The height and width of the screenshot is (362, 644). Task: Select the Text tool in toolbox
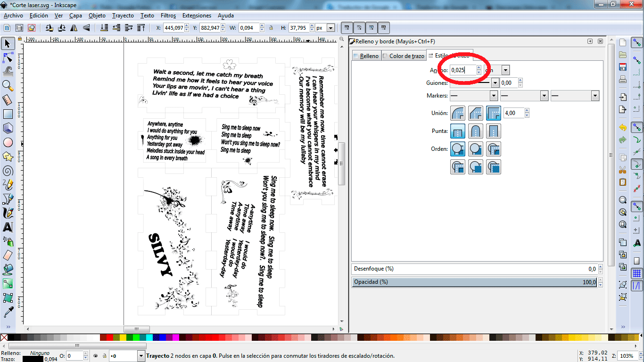[x=8, y=227]
